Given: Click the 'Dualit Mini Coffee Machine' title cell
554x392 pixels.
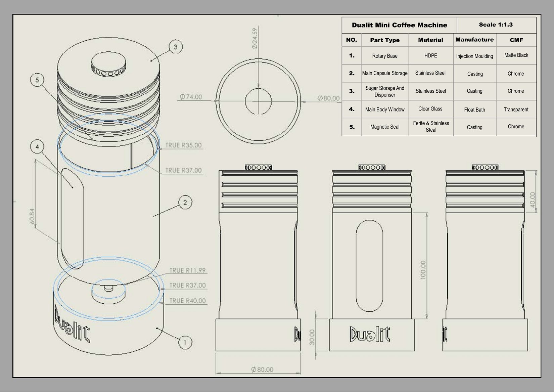Looking at the screenshot, I should click(x=399, y=25).
